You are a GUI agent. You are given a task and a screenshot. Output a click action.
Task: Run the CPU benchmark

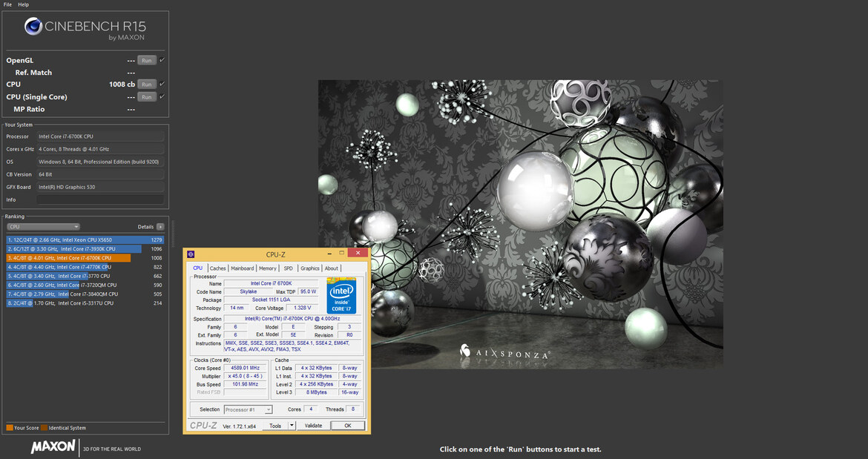tap(147, 84)
